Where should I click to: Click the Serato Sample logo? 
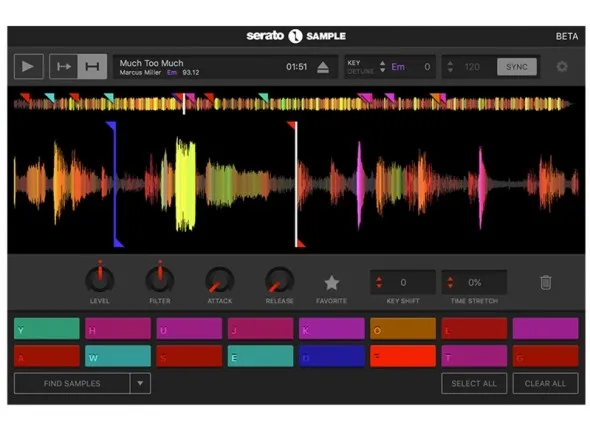click(296, 36)
